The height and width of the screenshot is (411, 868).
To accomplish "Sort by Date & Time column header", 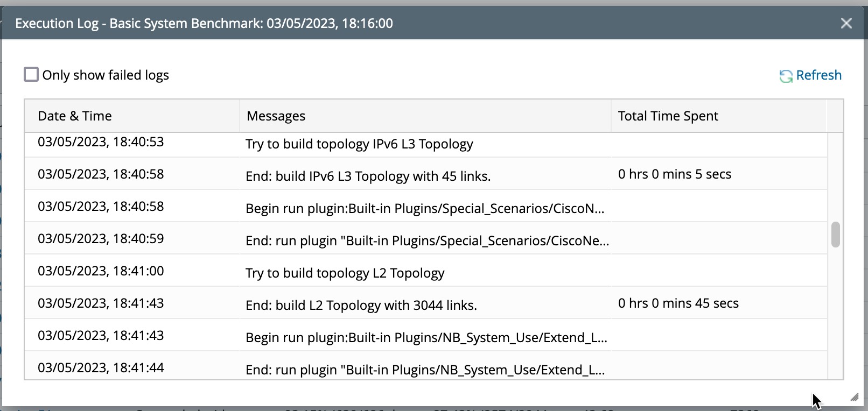I will pyautogui.click(x=75, y=116).
